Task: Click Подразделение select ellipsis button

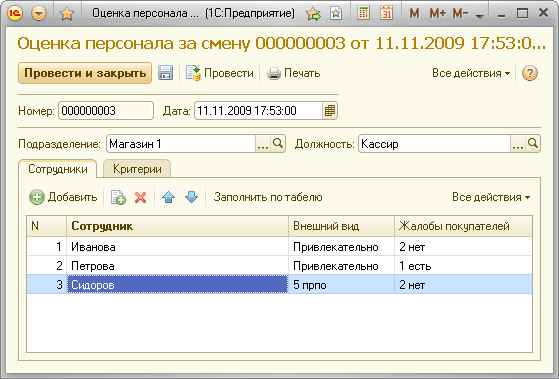Action: (x=263, y=144)
